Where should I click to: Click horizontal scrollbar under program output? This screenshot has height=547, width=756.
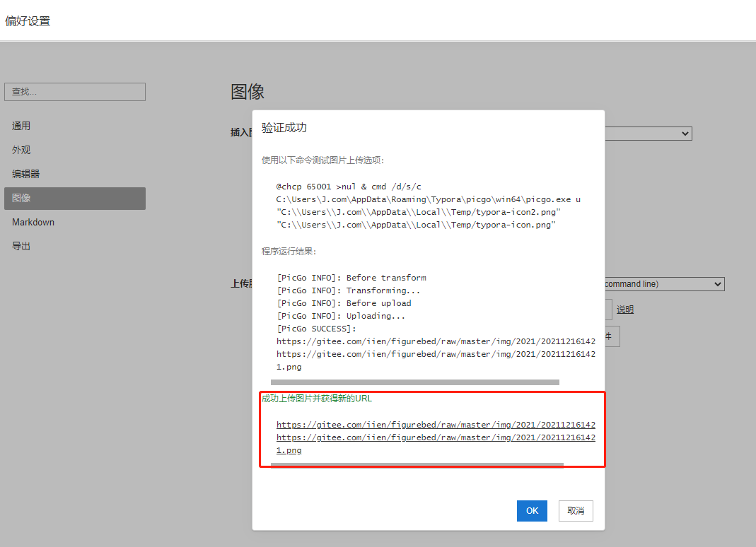click(x=415, y=382)
